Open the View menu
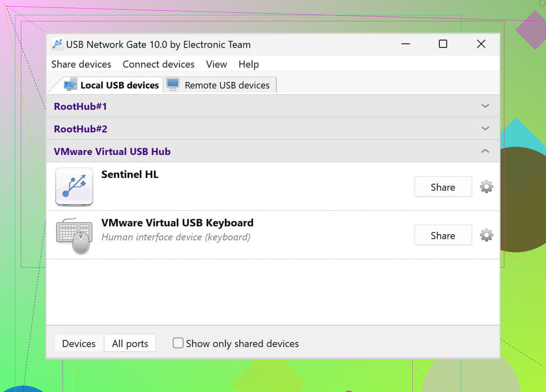Image resolution: width=546 pixels, height=392 pixels. 216,64
